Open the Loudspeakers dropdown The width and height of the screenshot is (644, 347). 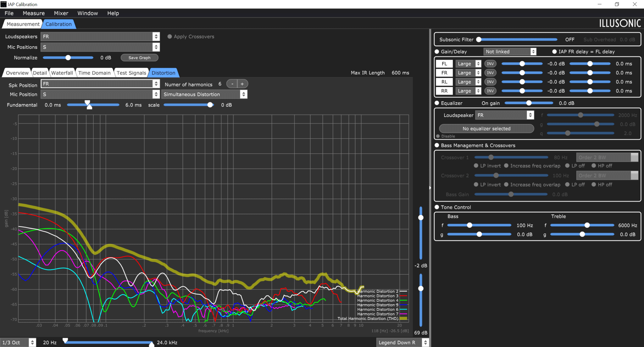point(100,36)
